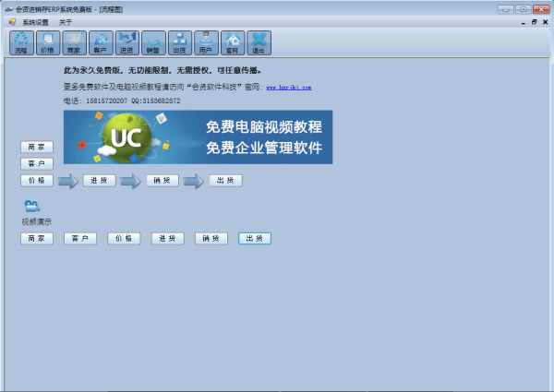
Task: Open the 客户 customer toolbar icon
Action: (101, 42)
